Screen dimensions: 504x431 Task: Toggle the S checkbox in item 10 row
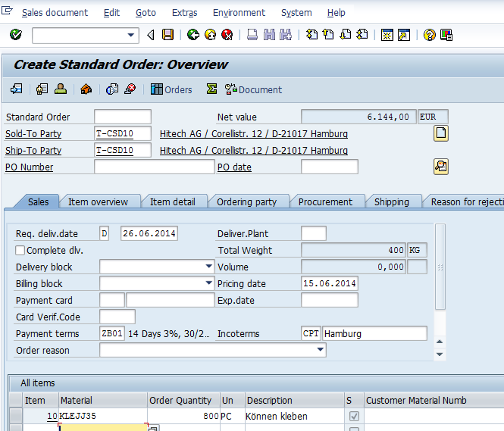354,416
